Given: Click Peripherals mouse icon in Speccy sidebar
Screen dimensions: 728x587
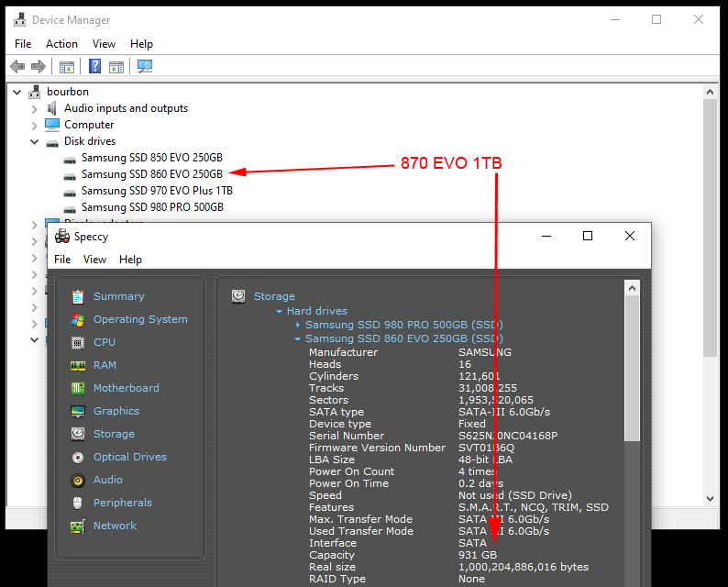Looking at the screenshot, I should [78, 503].
